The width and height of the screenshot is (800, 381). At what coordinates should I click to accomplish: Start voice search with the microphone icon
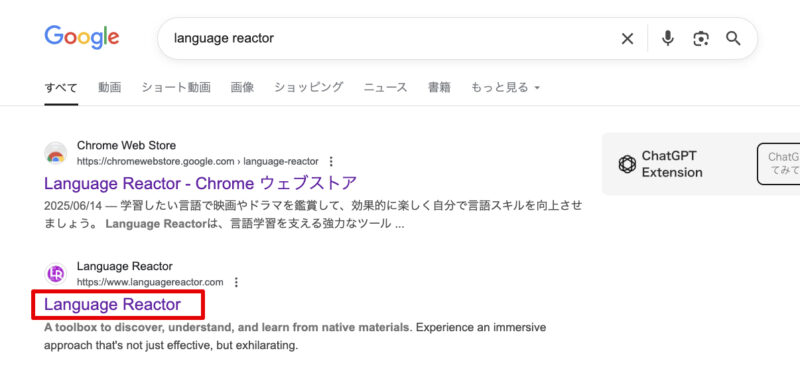coord(667,38)
